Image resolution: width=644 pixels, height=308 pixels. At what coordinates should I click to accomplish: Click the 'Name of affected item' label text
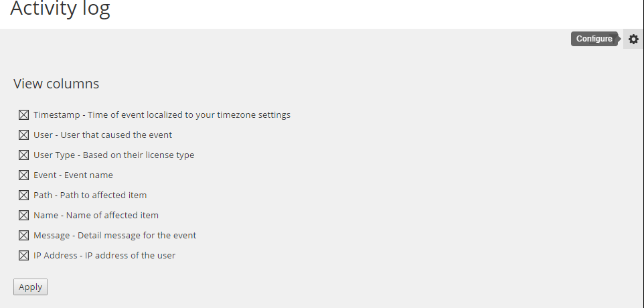click(x=112, y=216)
